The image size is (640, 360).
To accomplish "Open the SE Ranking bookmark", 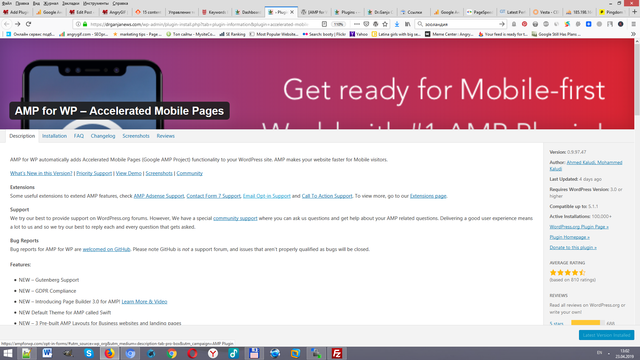I will 232,34.
